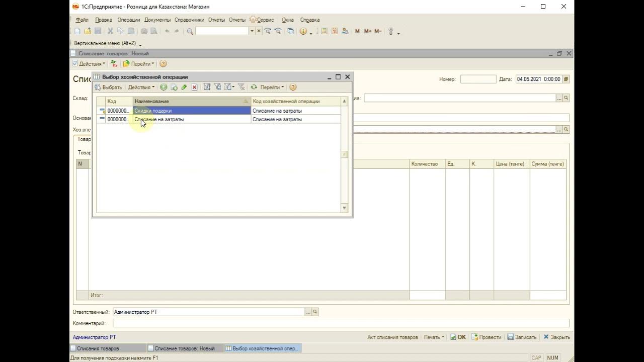Clear the toolbar search field with X
Viewport: 644px width, 362px height.
click(x=259, y=31)
